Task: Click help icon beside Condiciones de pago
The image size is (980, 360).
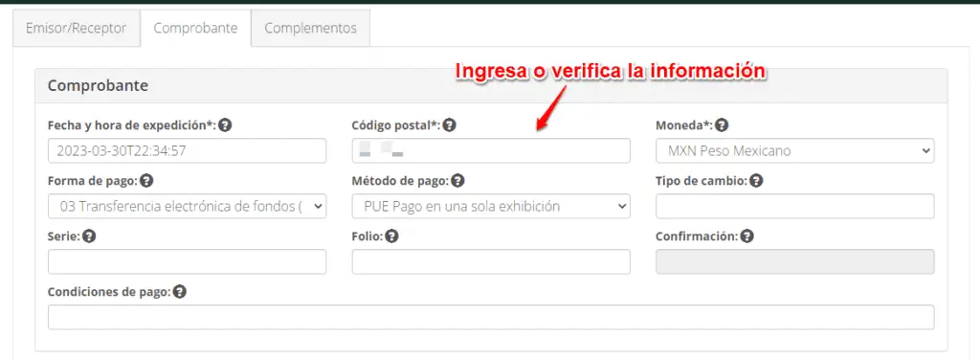Action: 180,292
